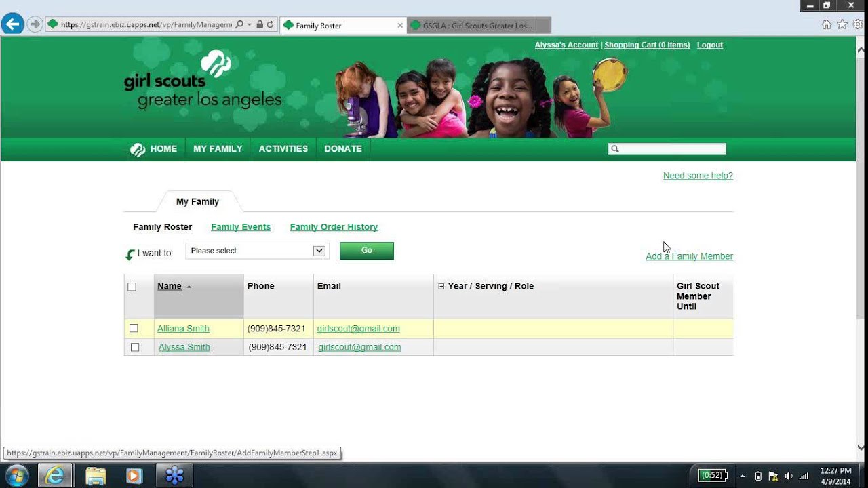Click the power plug tray icon

(758, 476)
